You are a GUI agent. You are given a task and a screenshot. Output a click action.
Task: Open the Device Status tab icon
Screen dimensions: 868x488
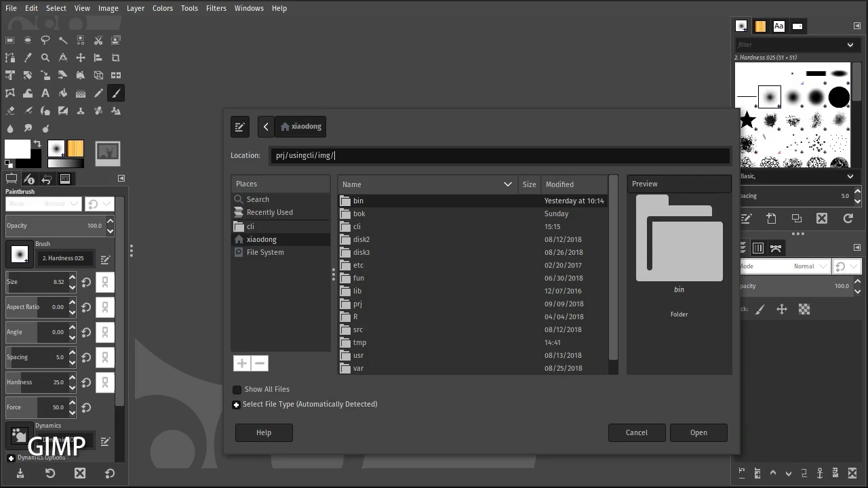pos(28,179)
